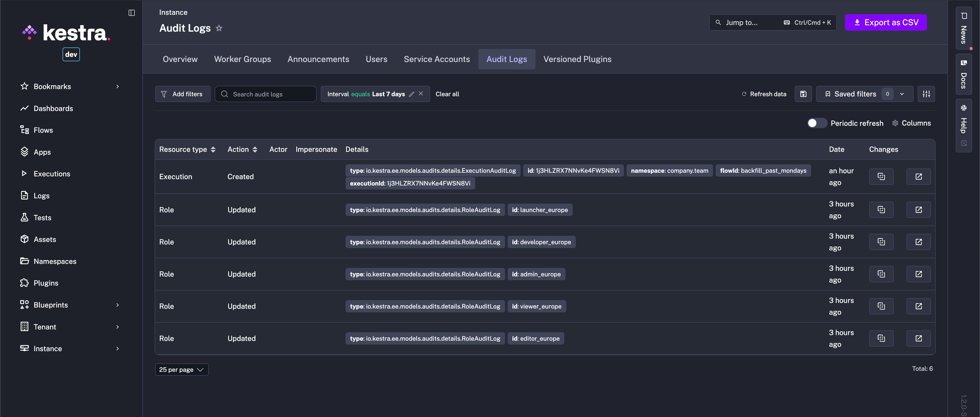
Task: Clear all active filters
Action: click(447, 94)
